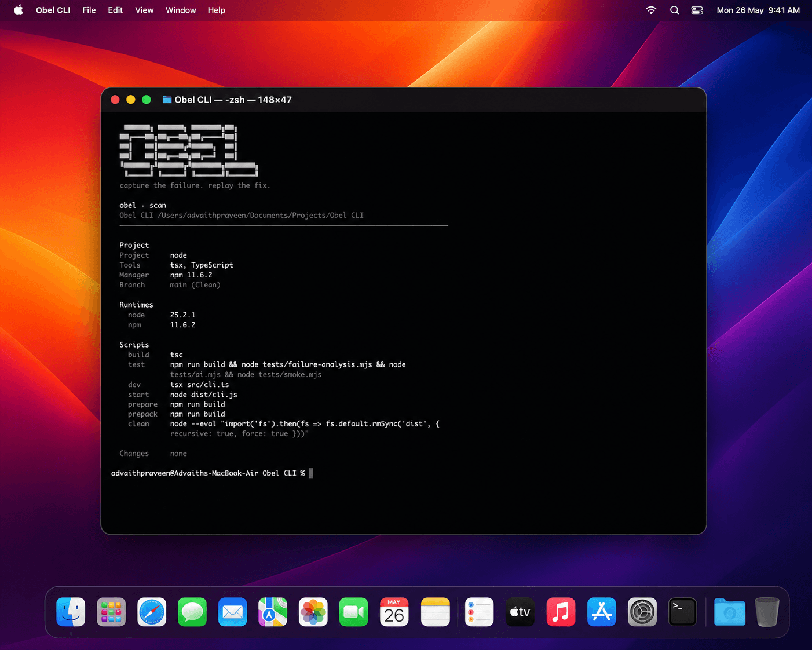Open the View menu

pos(144,10)
